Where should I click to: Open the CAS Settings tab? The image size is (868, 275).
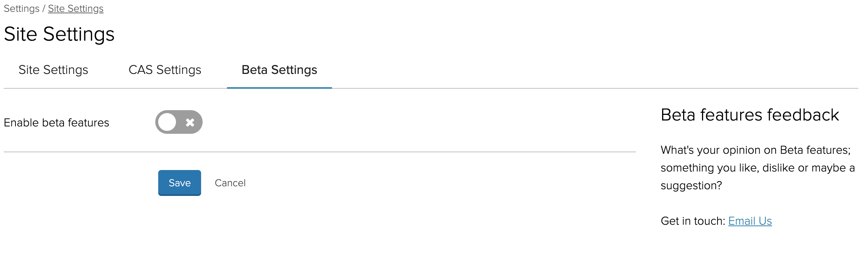[x=165, y=70]
